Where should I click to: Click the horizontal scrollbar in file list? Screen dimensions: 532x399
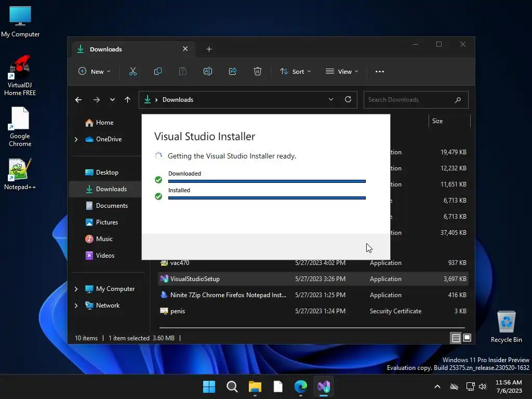pos(312,328)
